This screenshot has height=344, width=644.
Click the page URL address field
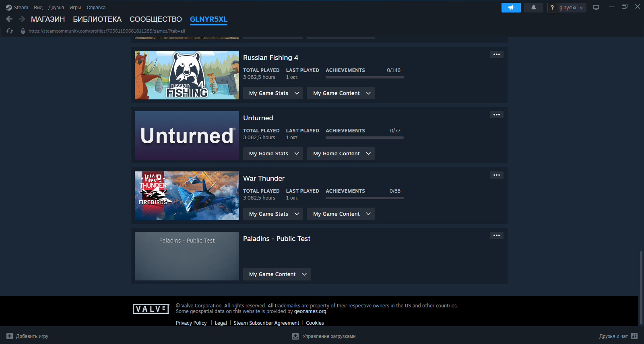point(107,31)
